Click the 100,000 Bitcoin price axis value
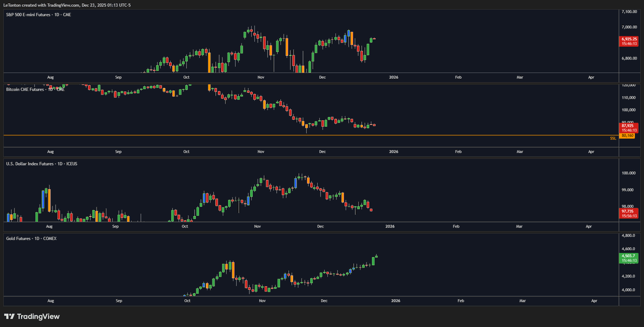 [x=629, y=110]
